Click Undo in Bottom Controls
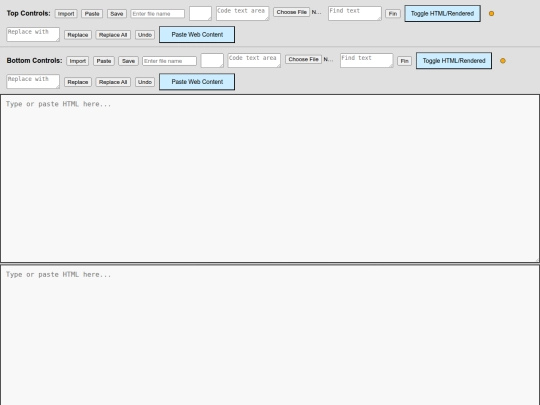 (145, 82)
